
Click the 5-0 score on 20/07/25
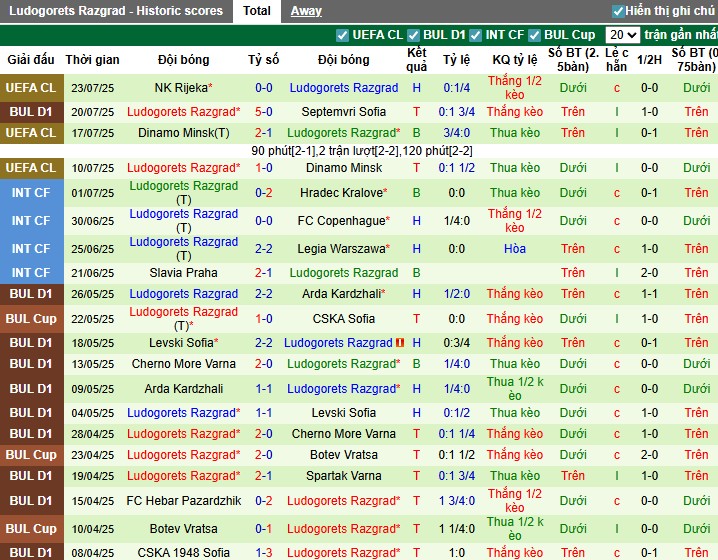(x=264, y=112)
